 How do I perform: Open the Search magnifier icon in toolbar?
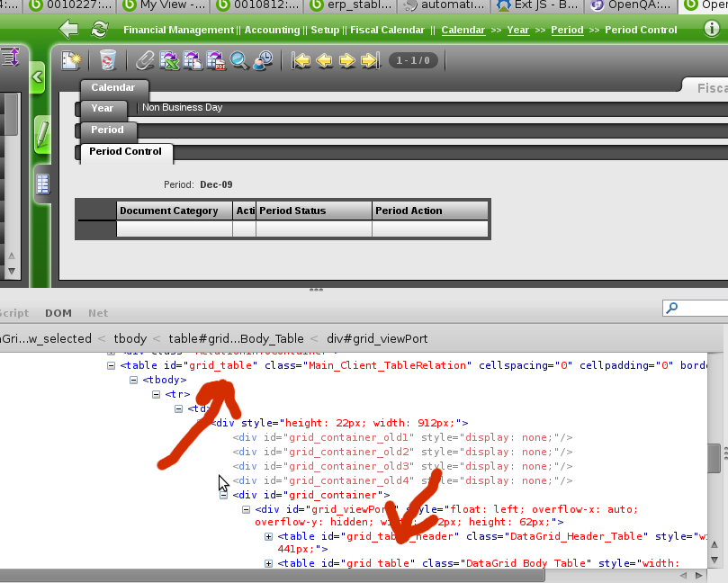coord(239,61)
